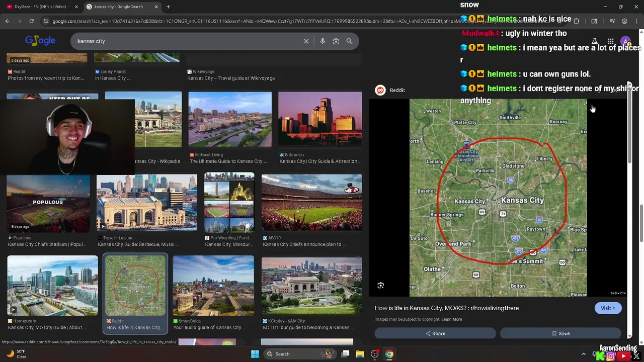
Task: Select the ABC10 Chiefs stadium thumbnail
Action: pyautogui.click(x=311, y=203)
